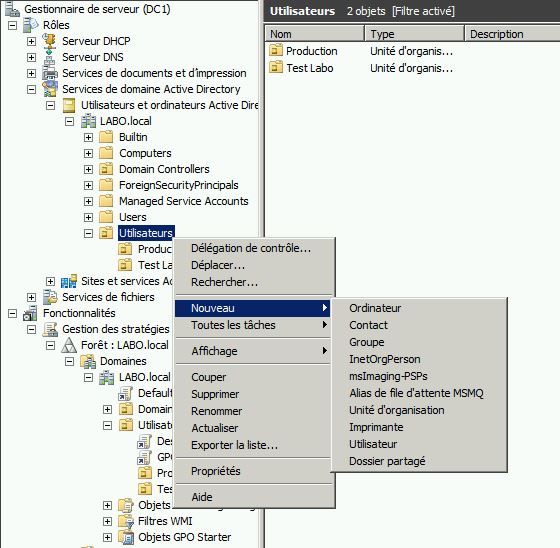The width and height of the screenshot is (560, 548).
Task: Select the printer icon for Services de documents
Action: coord(50,73)
